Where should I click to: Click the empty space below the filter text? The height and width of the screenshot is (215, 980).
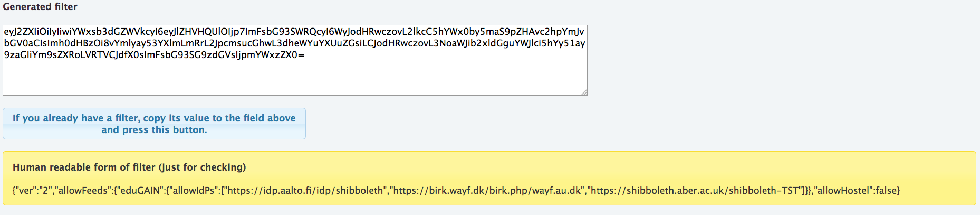coord(294,79)
